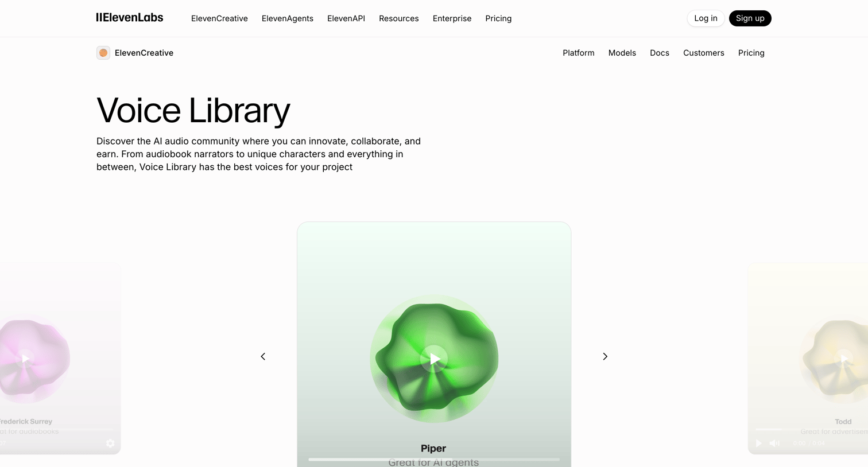Open Customers in the sub-navigation
The height and width of the screenshot is (467, 868).
(x=704, y=53)
